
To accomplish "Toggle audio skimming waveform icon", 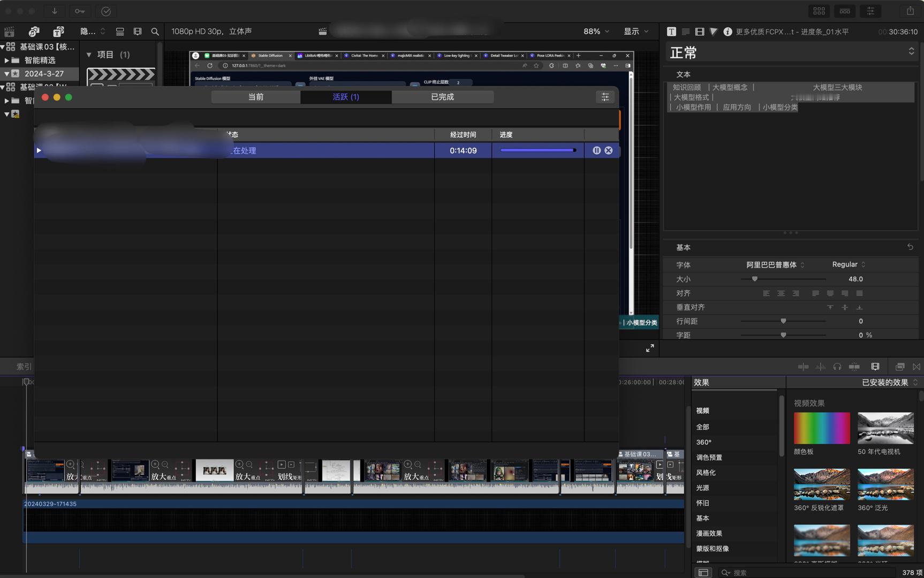I will 820,367.
